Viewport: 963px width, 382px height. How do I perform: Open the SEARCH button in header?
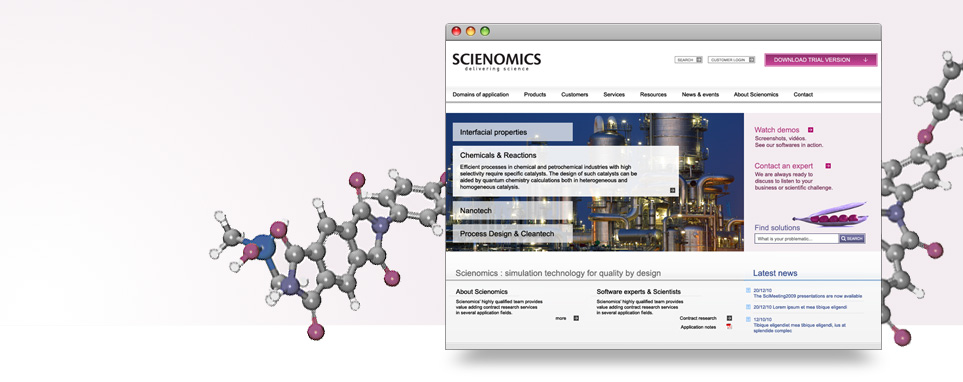coord(688,60)
